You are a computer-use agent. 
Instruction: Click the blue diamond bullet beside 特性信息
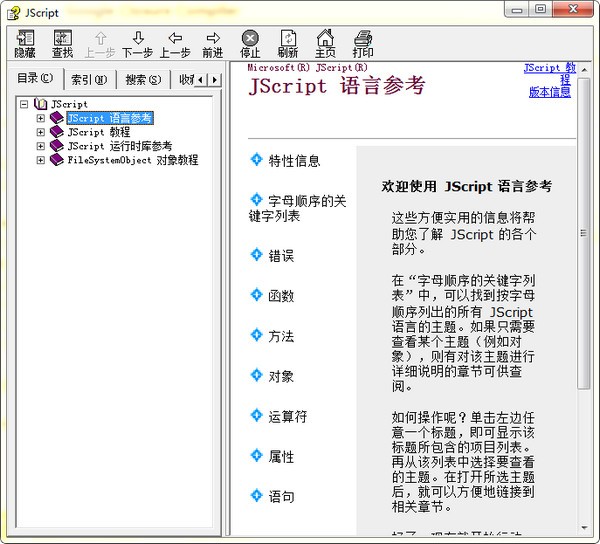tap(256, 160)
